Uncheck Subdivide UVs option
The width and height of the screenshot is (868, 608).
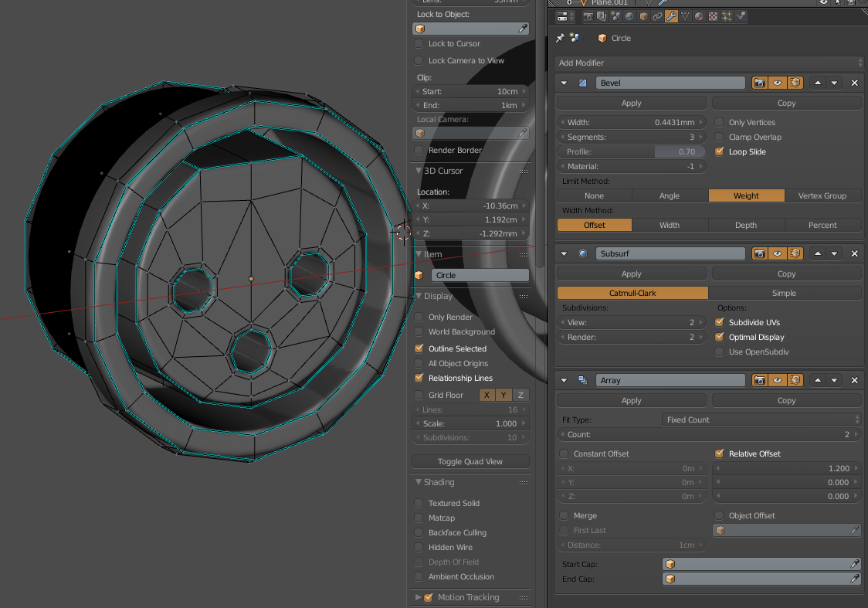tap(719, 321)
